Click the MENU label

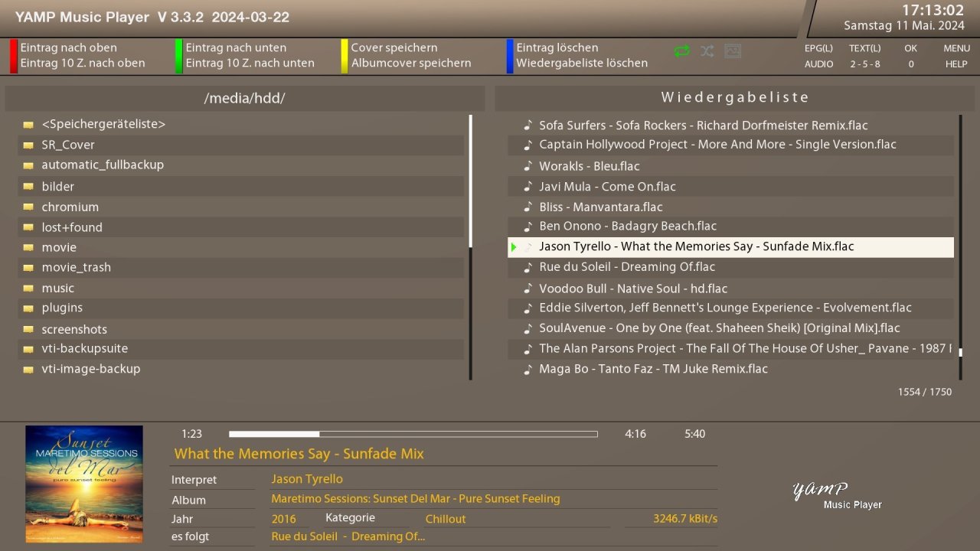956,48
